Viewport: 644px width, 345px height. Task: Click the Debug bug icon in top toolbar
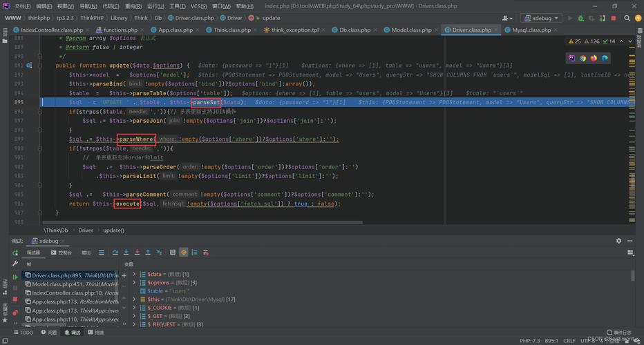point(580,18)
